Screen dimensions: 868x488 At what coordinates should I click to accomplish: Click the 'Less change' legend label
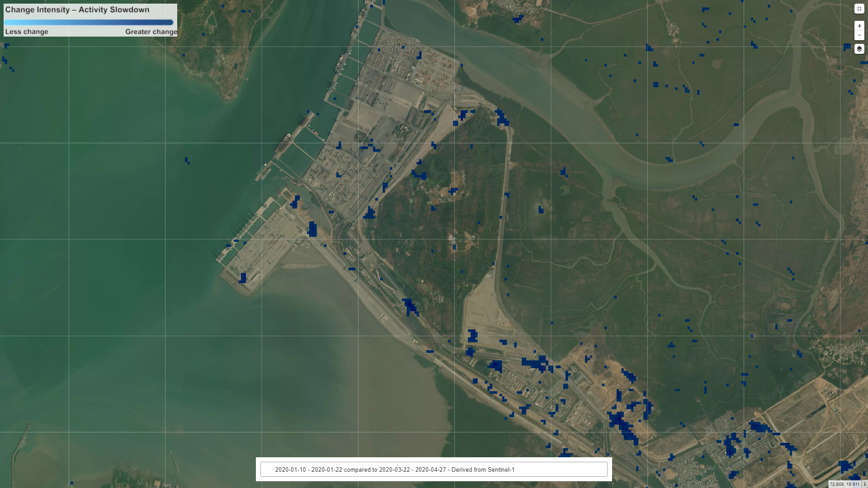pyautogui.click(x=27, y=32)
